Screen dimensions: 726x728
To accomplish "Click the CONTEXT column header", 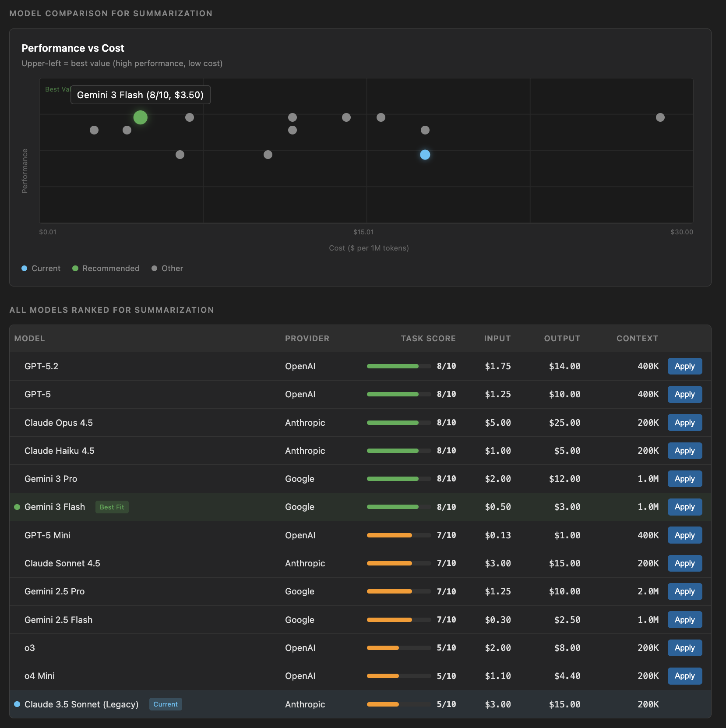I will tap(637, 339).
